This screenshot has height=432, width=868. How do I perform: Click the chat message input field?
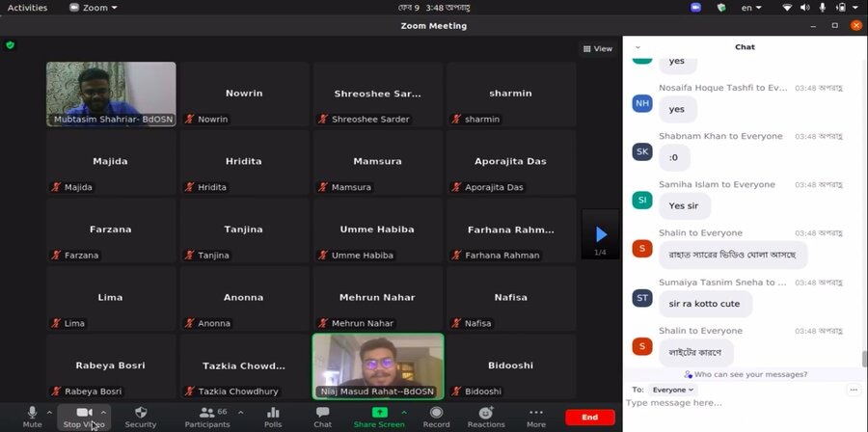[x=733, y=403]
